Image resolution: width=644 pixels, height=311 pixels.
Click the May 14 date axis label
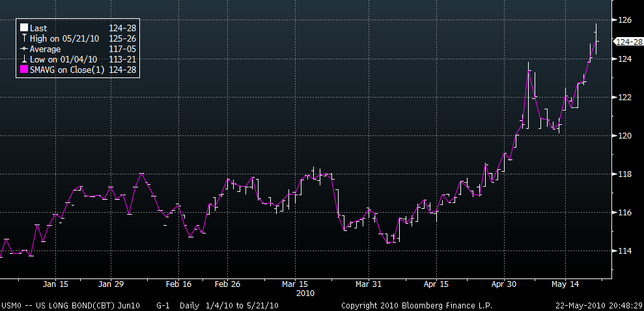(565, 284)
